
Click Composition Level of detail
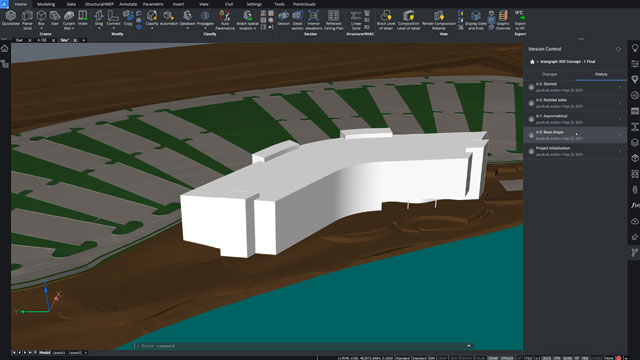click(409, 20)
